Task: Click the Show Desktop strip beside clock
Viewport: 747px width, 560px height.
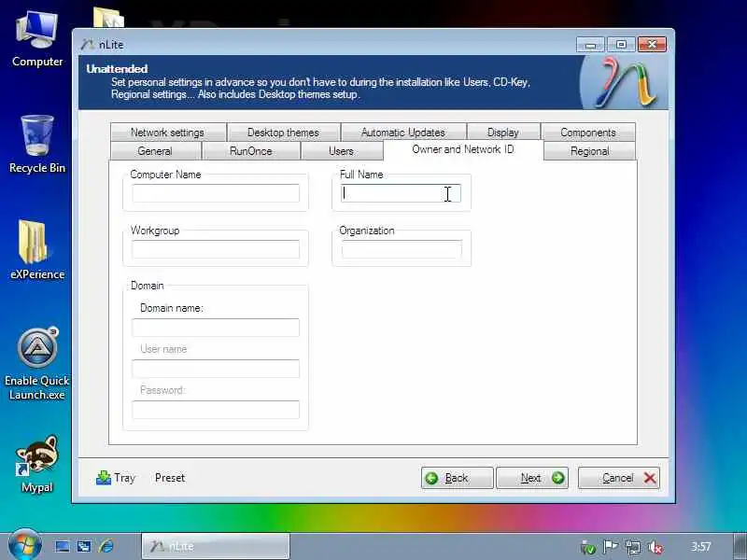Action: click(740, 546)
